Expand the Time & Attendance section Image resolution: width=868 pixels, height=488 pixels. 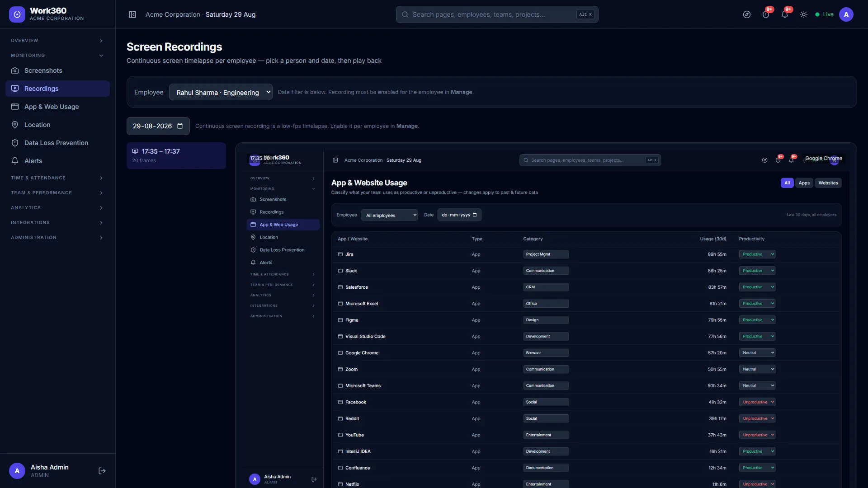click(x=57, y=178)
